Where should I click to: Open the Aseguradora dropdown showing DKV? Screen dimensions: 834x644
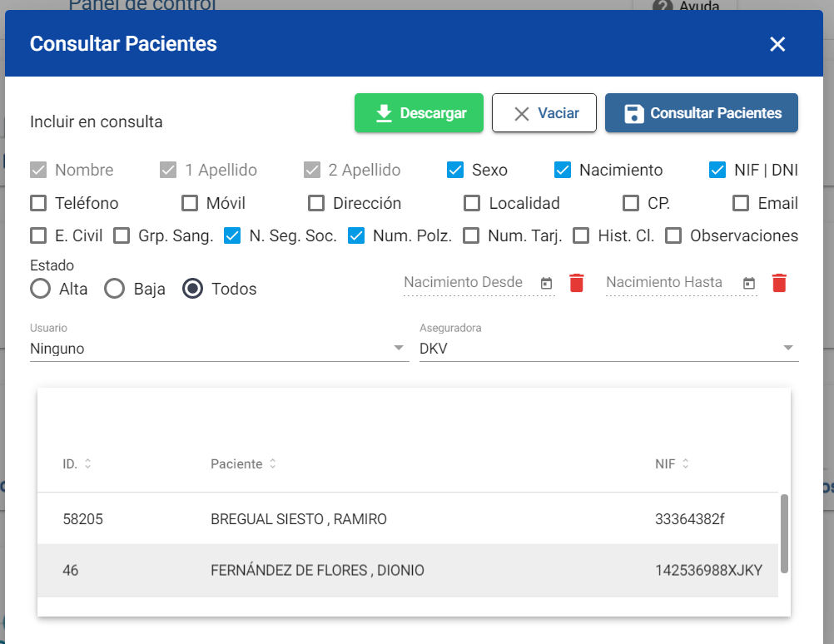point(787,348)
